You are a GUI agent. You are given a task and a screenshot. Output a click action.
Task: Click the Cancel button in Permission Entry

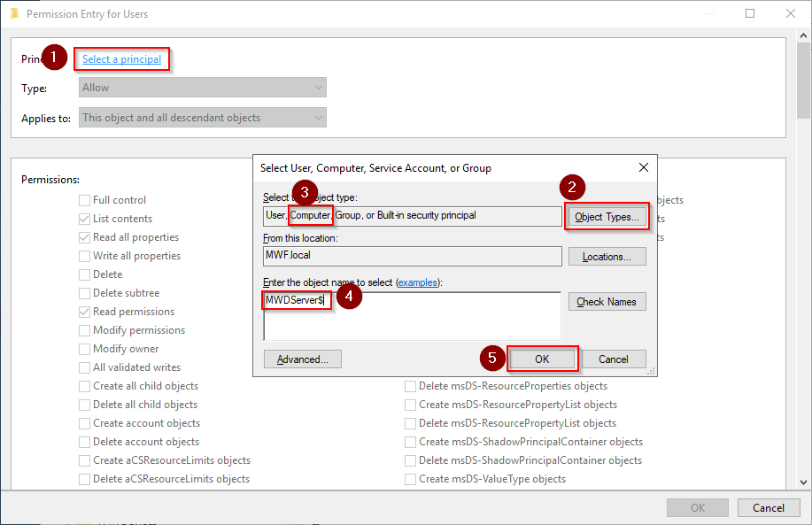(x=768, y=508)
